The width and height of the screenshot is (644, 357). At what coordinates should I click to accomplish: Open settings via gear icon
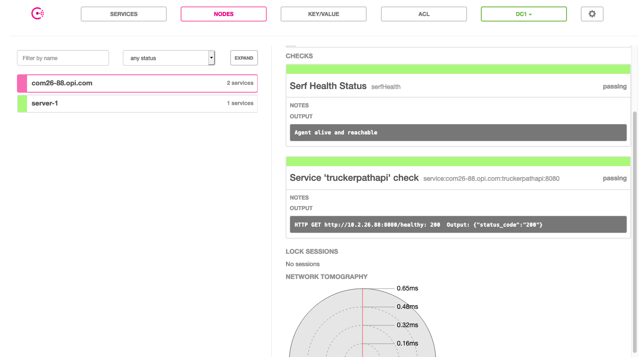click(x=592, y=14)
